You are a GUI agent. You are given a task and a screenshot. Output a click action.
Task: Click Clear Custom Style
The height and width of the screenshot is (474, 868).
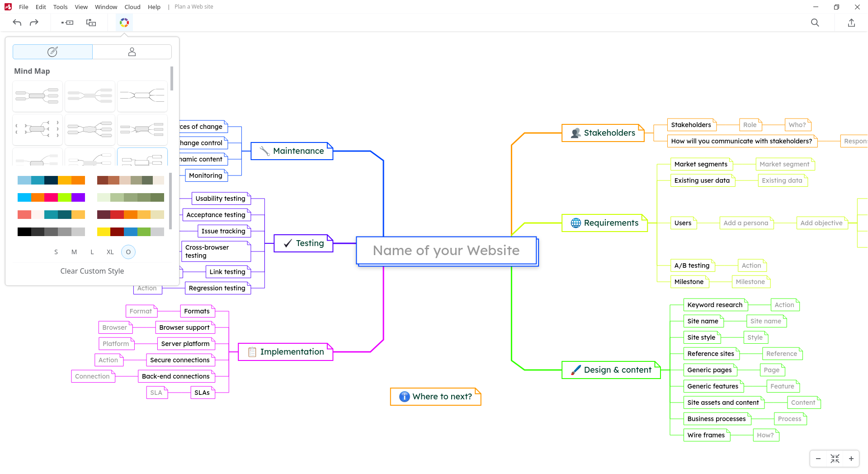point(92,271)
